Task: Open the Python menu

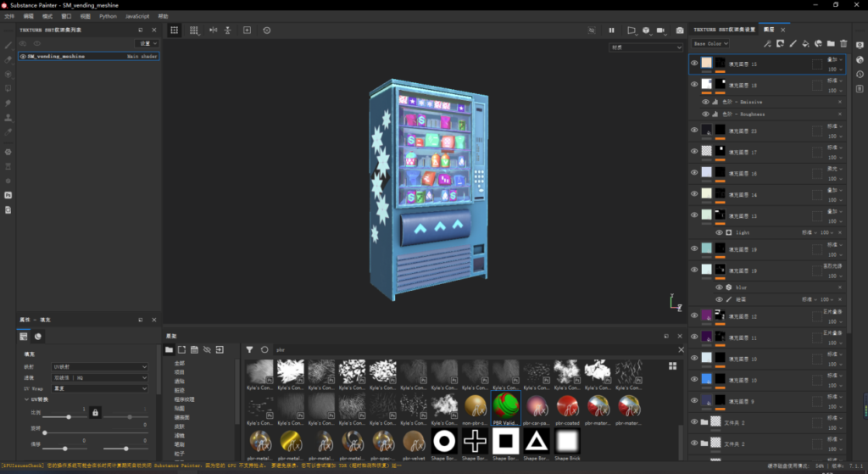Action: [108, 16]
